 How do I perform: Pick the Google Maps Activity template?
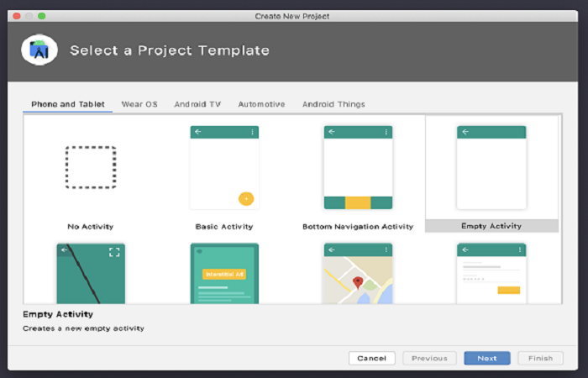point(358,273)
